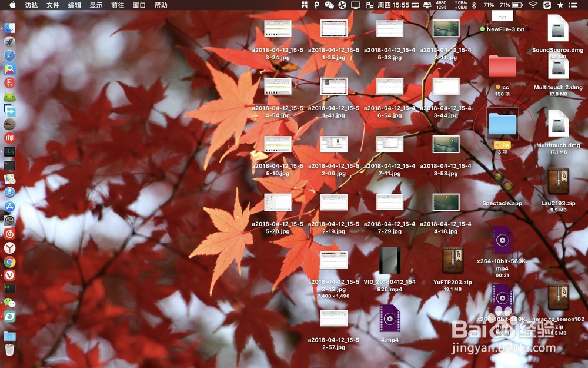
Task: Open the 前往 menu
Action: [x=118, y=5]
